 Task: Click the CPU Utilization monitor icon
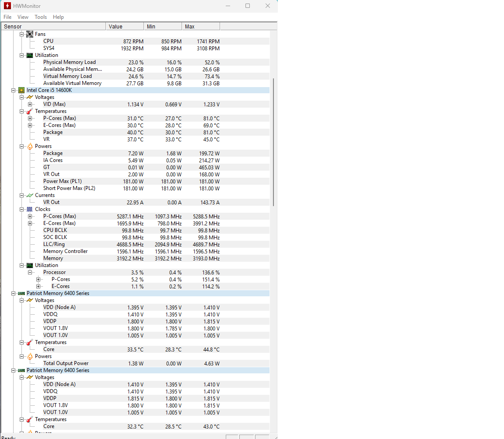(x=30, y=265)
